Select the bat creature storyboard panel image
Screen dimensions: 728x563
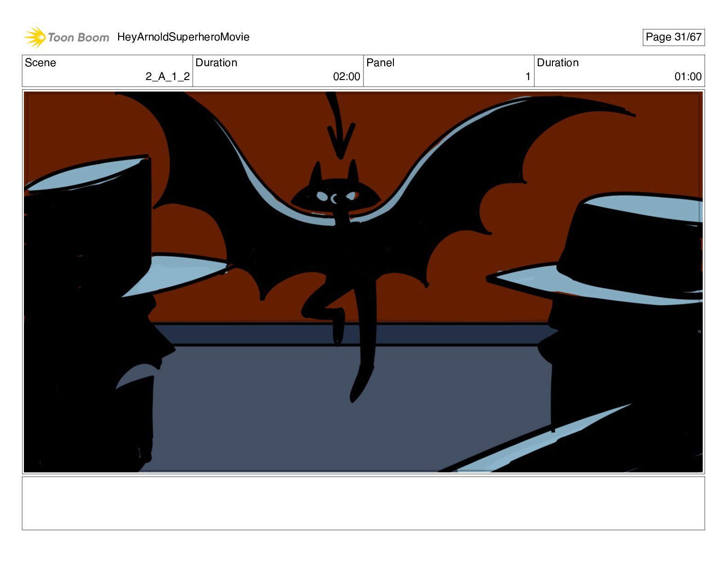pyautogui.click(x=363, y=281)
